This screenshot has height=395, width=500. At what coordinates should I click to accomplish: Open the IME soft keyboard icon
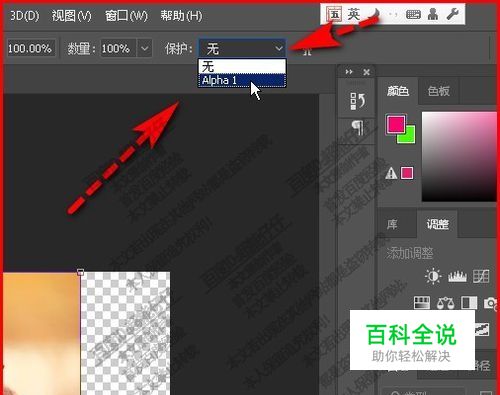pyautogui.click(x=413, y=14)
